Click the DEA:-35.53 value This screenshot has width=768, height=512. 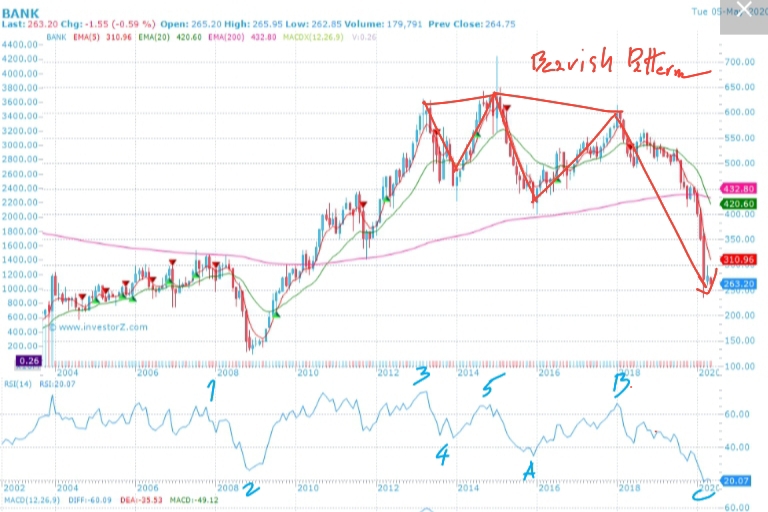[x=141, y=500]
